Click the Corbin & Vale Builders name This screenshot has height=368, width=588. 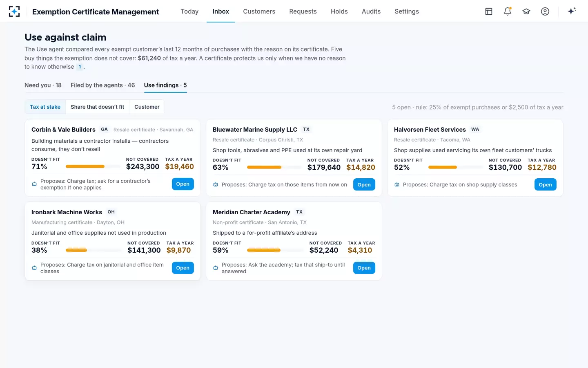click(63, 130)
